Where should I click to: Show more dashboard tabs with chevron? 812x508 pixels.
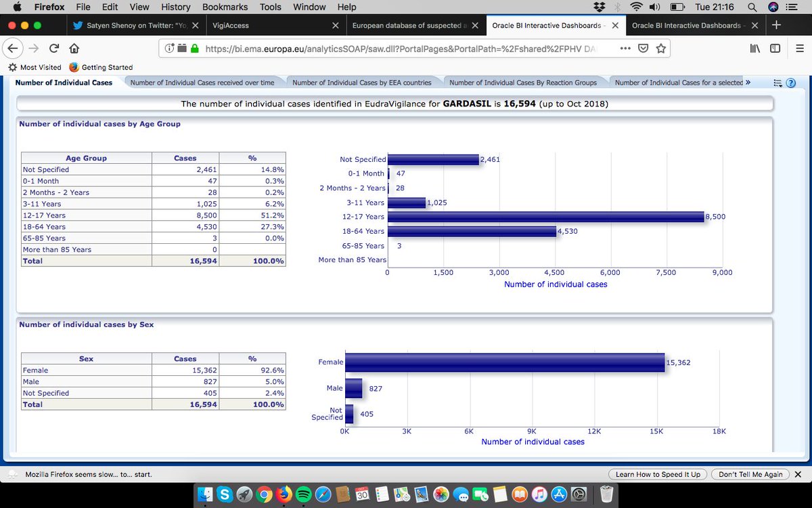pos(748,83)
